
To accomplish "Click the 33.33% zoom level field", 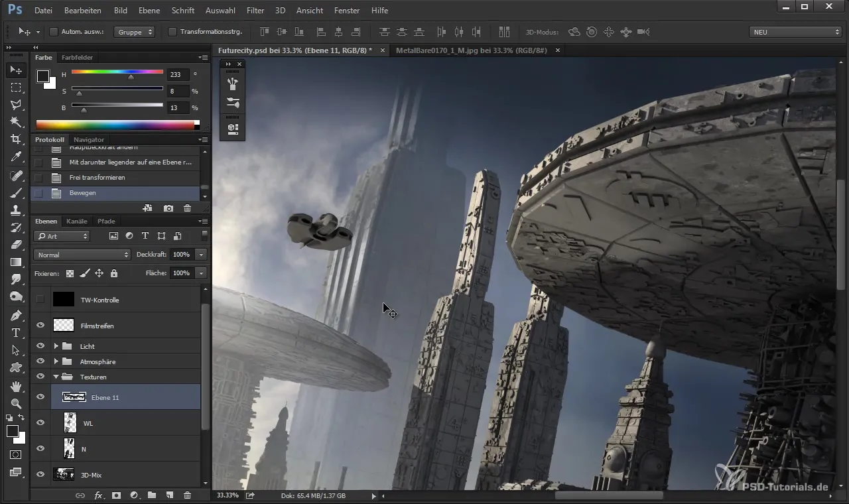I will [x=228, y=495].
